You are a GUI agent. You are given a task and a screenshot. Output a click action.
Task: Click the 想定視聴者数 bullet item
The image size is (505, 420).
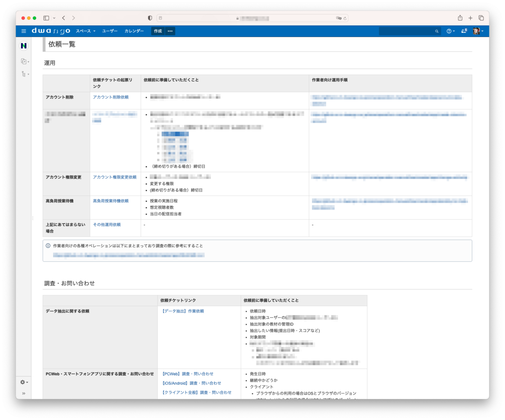[162, 207]
